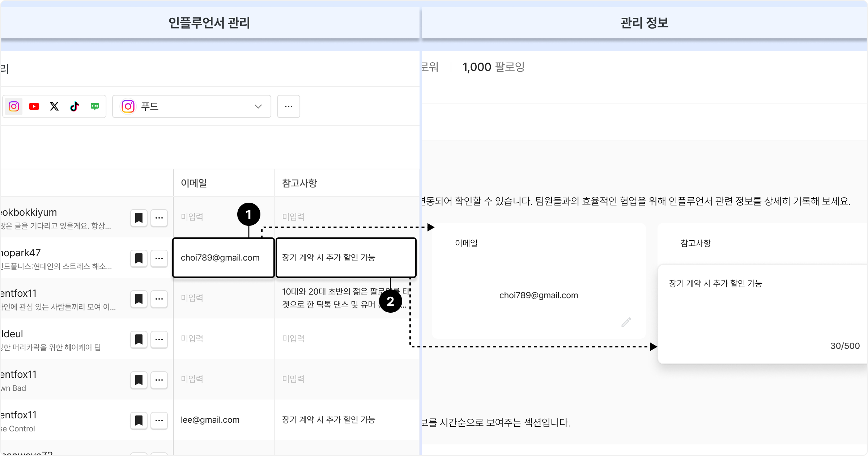Click the 참고사항 column header
The height and width of the screenshot is (456, 868).
299,183
